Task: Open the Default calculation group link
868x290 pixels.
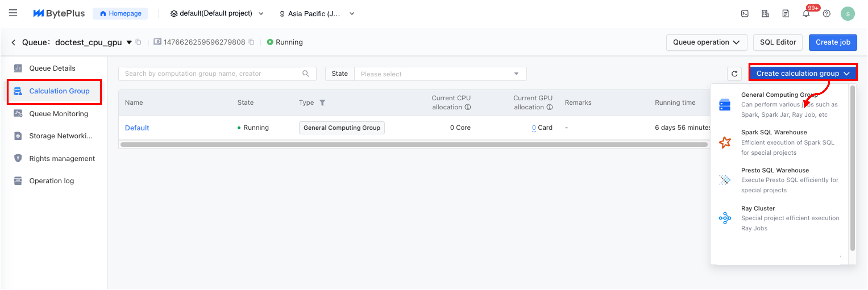Action: tap(137, 128)
